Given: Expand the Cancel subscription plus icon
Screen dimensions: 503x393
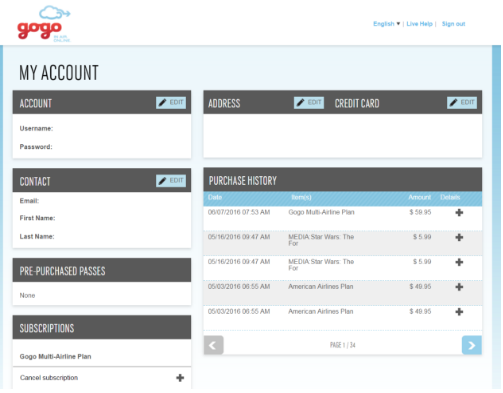Looking at the screenshot, I should click(x=180, y=378).
